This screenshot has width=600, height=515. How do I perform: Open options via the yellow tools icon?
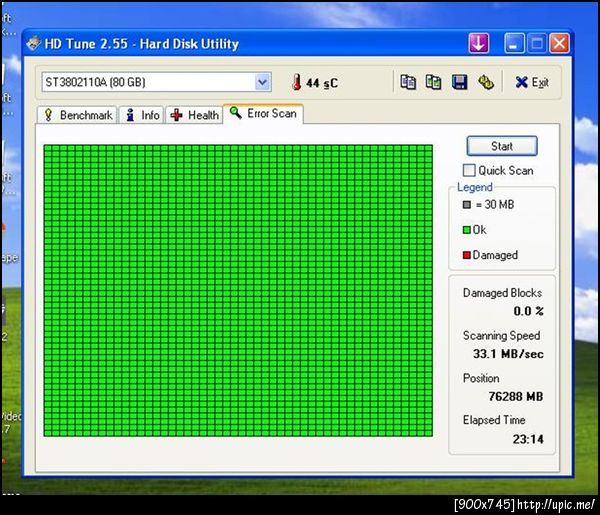click(x=486, y=82)
